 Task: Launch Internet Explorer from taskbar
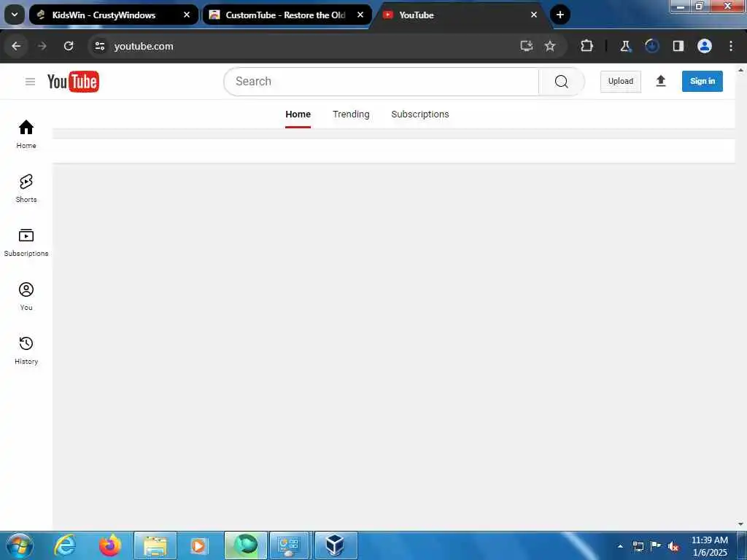64,545
